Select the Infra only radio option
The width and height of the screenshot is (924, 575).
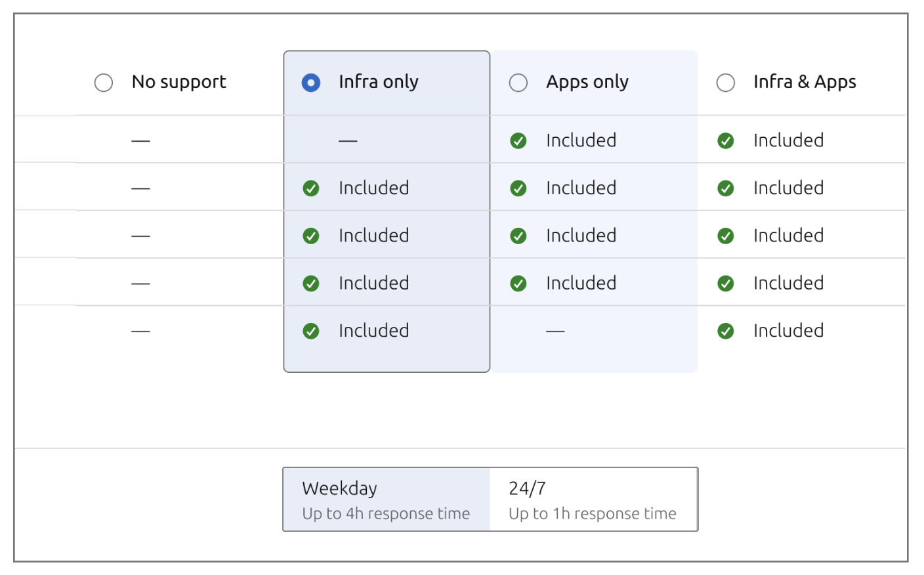click(x=311, y=83)
